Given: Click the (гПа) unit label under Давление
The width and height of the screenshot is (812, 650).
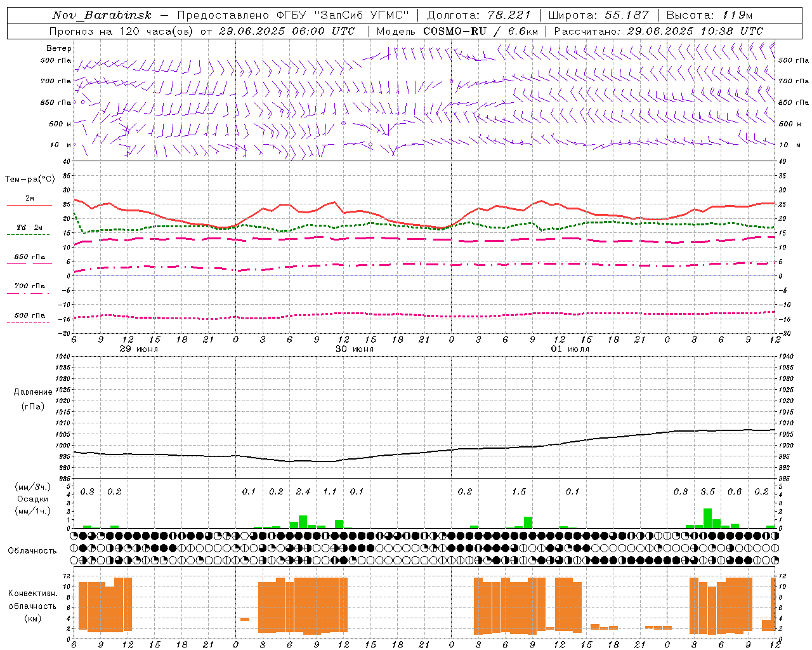Looking at the screenshot, I should pos(33,406).
